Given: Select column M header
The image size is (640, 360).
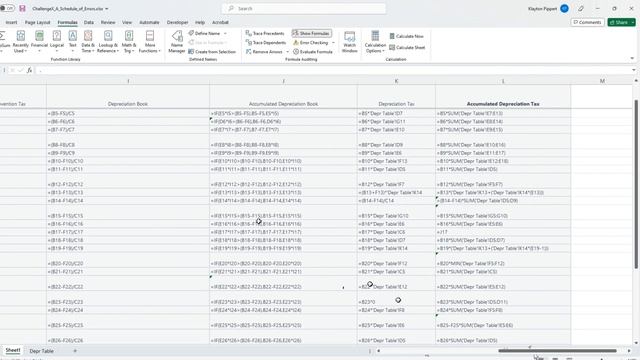Looking at the screenshot, I should (602, 81).
